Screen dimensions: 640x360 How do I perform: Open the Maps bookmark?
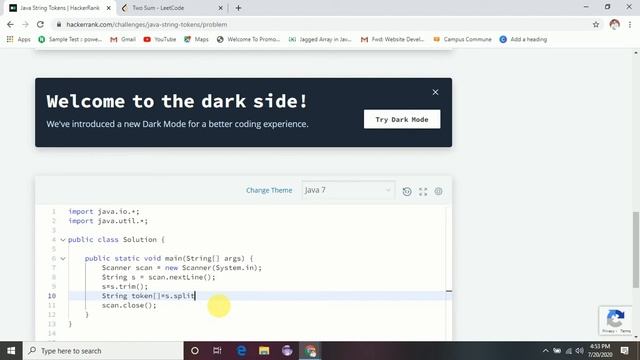[196, 39]
